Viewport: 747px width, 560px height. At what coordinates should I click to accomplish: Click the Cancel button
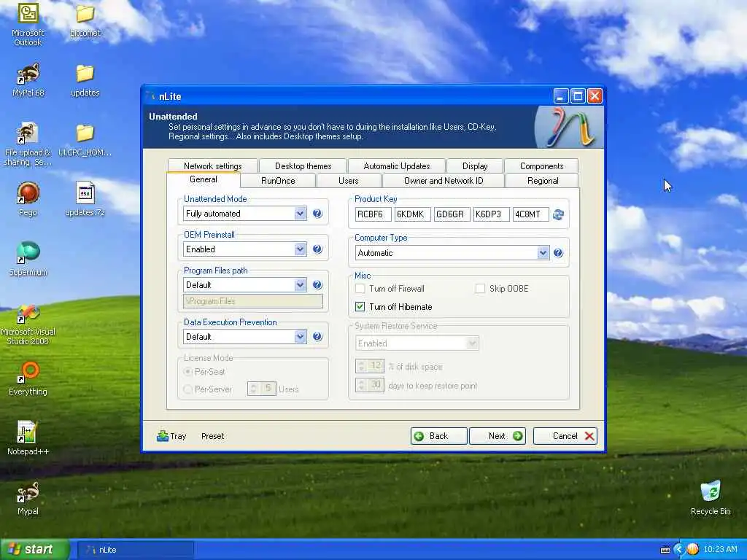tap(565, 436)
